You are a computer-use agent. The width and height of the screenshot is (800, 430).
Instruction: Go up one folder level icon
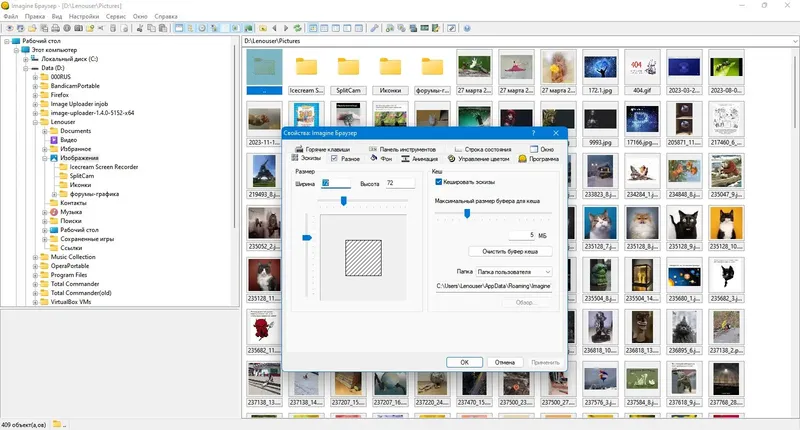click(263, 28)
